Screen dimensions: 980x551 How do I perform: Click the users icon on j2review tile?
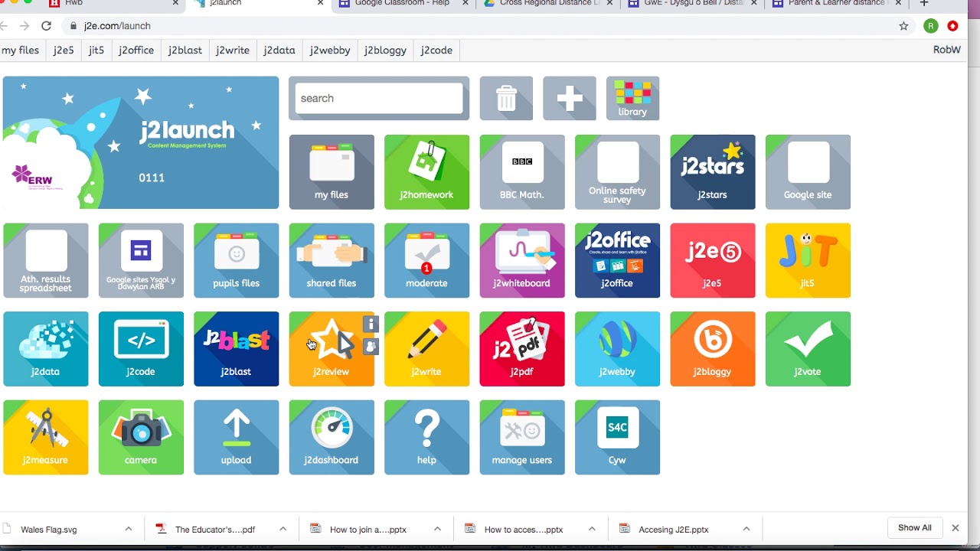click(x=371, y=347)
